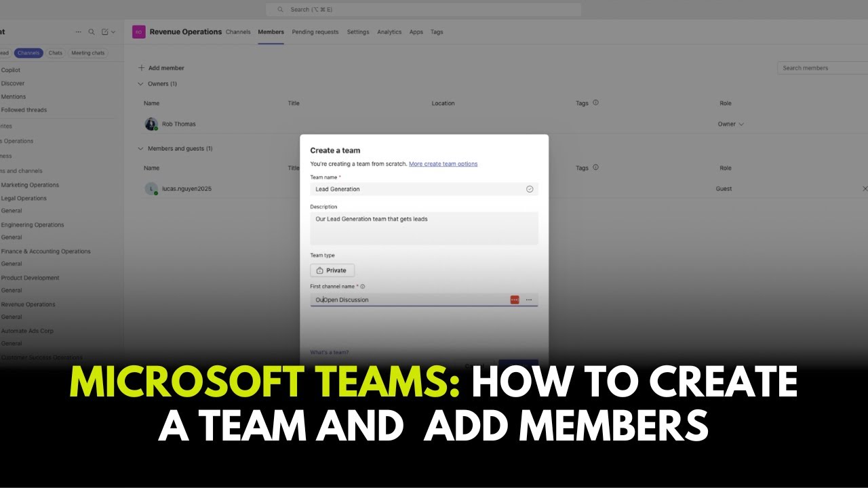Click the Title column header in Owners table
This screenshot has height=488, width=868.
(x=294, y=103)
